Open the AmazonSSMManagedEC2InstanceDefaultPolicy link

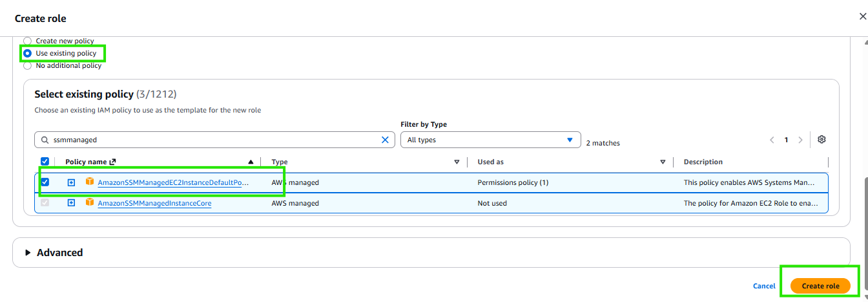coord(173,183)
